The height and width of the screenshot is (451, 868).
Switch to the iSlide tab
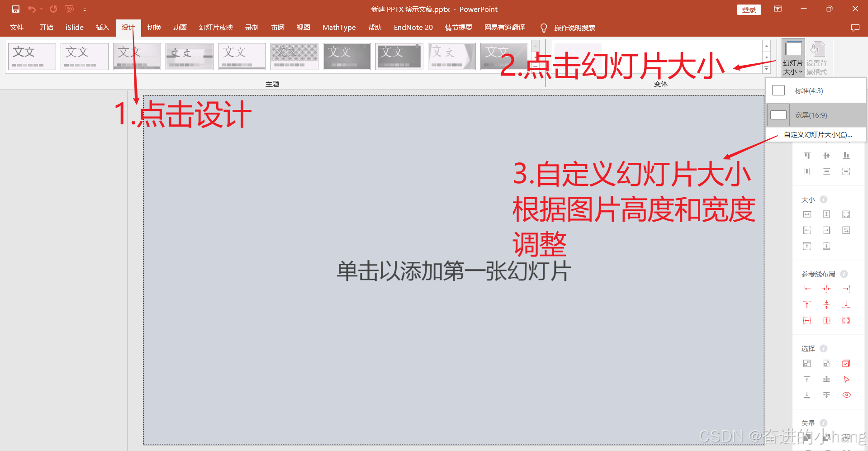click(74, 28)
